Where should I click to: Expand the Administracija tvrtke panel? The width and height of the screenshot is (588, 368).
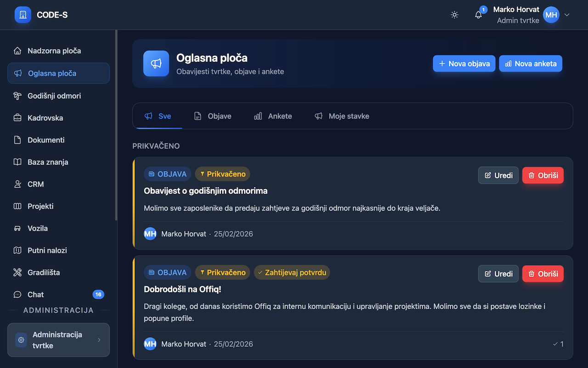[58, 340]
